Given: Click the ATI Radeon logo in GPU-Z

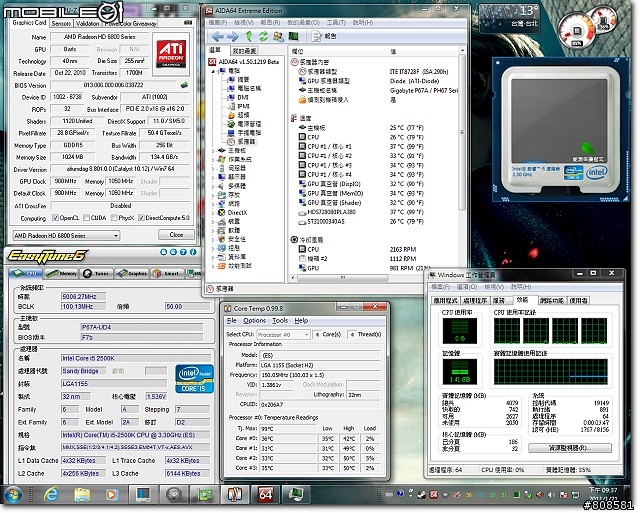Looking at the screenshot, I should pyautogui.click(x=171, y=54).
